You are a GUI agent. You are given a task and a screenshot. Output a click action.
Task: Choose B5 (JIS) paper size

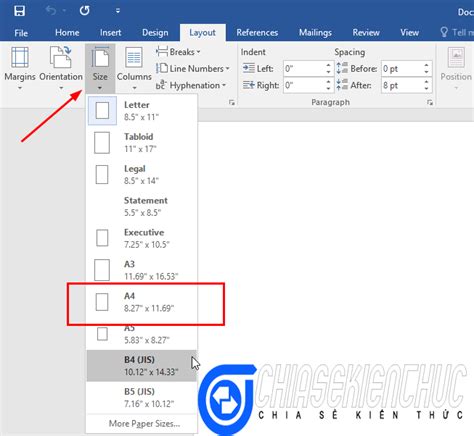click(x=142, y=398)
